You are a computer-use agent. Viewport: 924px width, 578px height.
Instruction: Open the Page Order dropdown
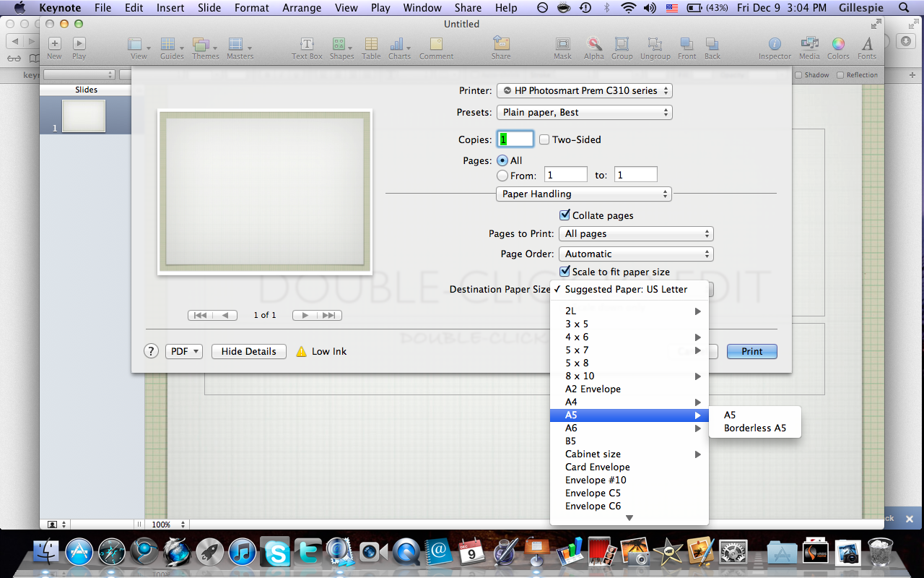(x=636, y=254)
